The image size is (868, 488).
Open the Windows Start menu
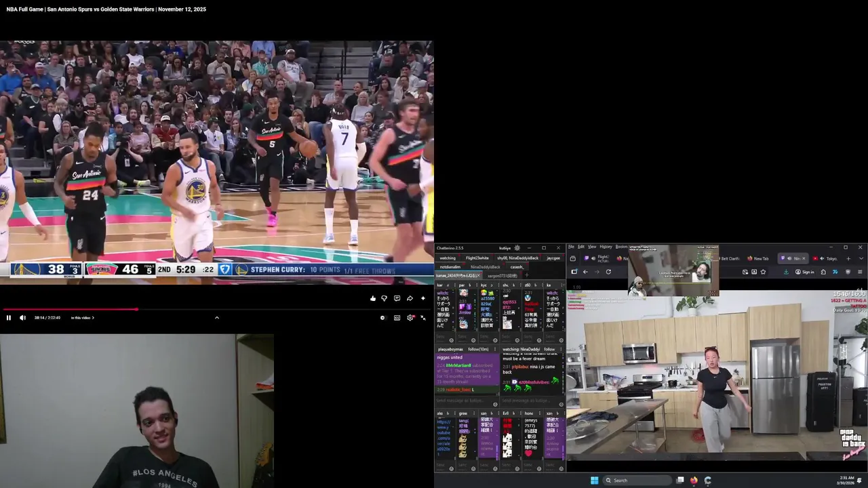pos(594,481)
